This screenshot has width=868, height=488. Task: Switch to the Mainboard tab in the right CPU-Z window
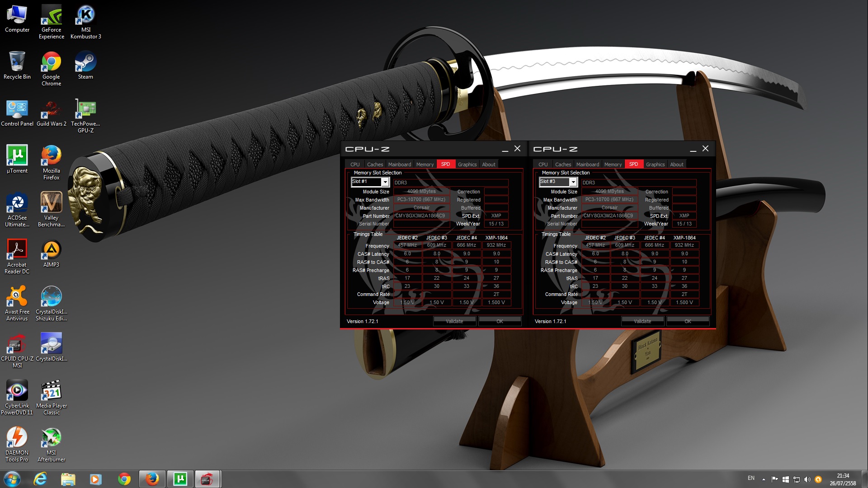coord(587,164)
